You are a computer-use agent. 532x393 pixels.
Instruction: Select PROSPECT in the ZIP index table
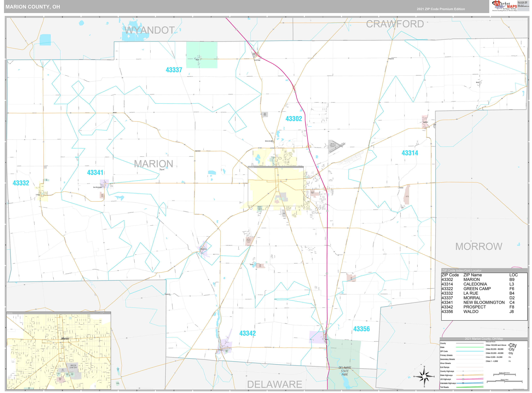point(474,307)
